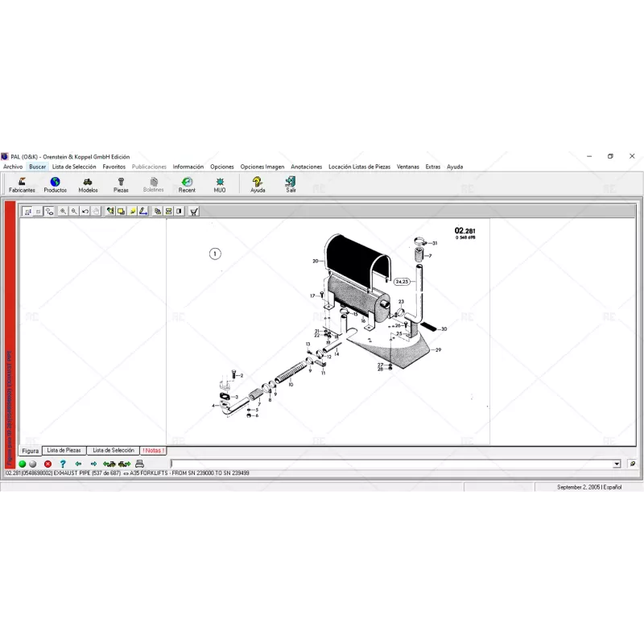Toggle the hand pan tool
644x644 pixels.
coord(96,212)
